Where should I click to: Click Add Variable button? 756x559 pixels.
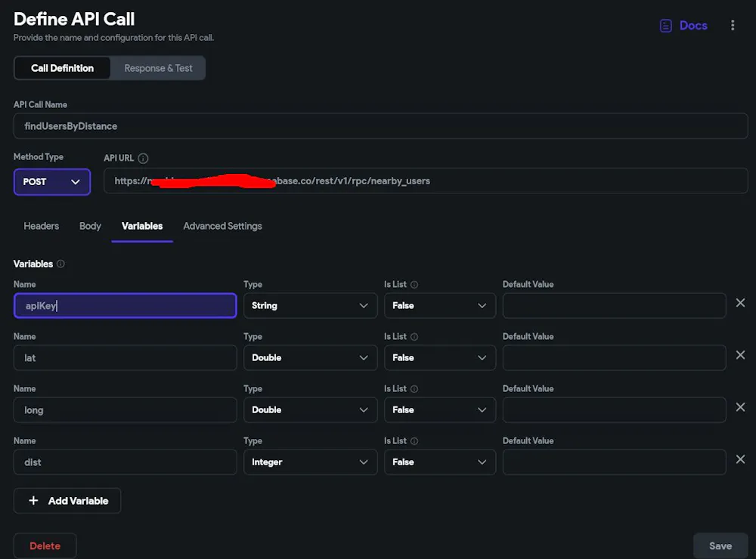[x=67, y=501]
